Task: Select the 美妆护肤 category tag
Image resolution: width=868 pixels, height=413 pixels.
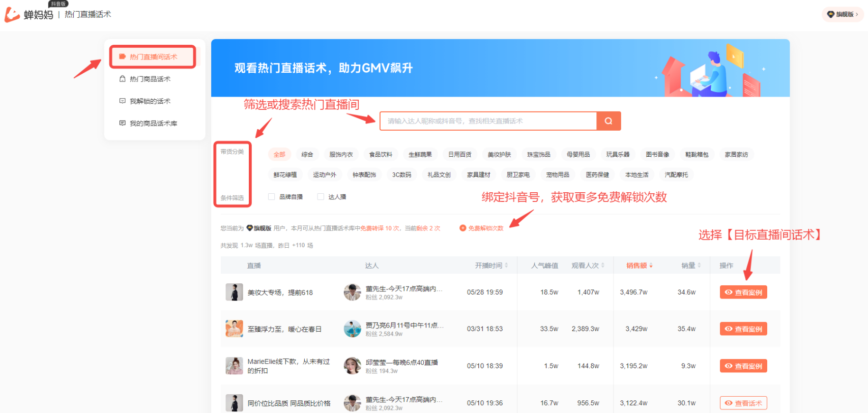Action: pyautogui.click(x=499, y=154)
